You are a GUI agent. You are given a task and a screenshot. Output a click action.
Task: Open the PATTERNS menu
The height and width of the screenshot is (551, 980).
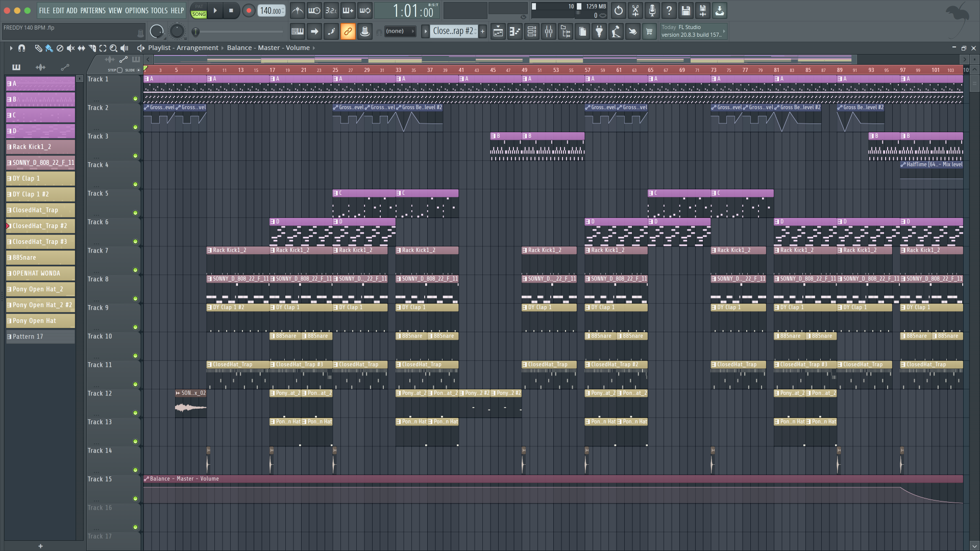pyautogui.click(x=93, y=10)
